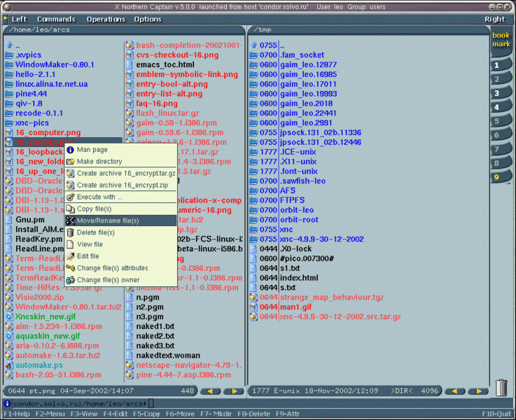Click F5-Copy function key label
516x420 pixels.
146,414
